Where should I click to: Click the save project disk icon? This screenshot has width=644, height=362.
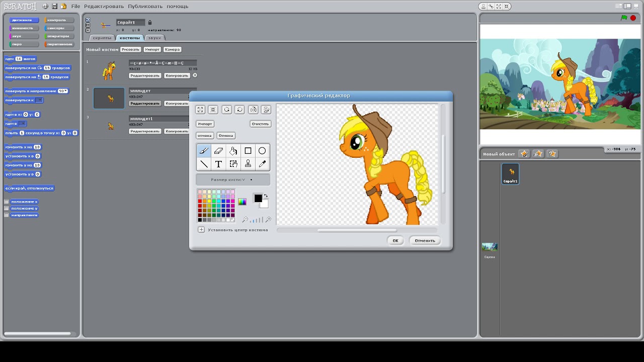(x=54, y=7)
